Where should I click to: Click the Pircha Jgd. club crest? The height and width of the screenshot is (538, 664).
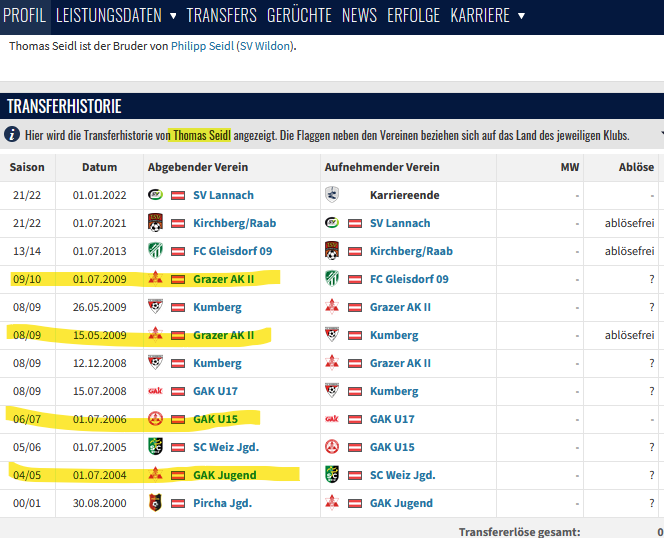[155, 503]
